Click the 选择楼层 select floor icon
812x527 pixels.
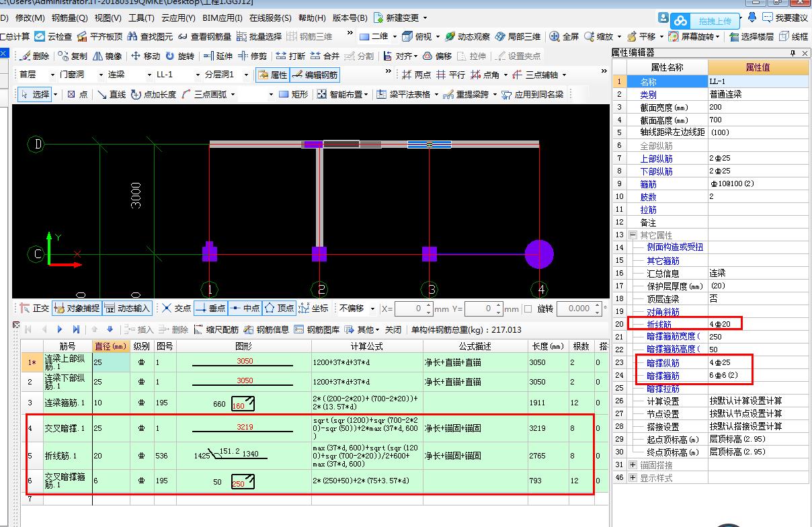tap(751, 36)
